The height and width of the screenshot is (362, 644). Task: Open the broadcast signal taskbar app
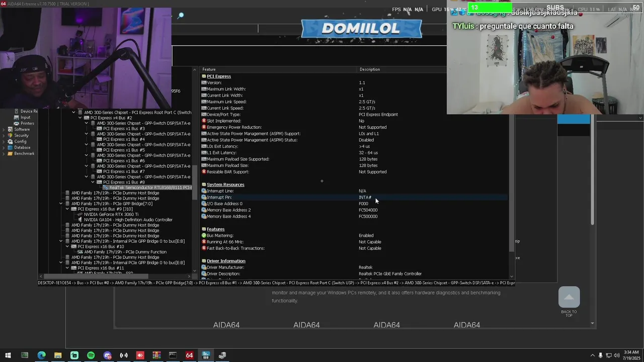click(124, 355)
